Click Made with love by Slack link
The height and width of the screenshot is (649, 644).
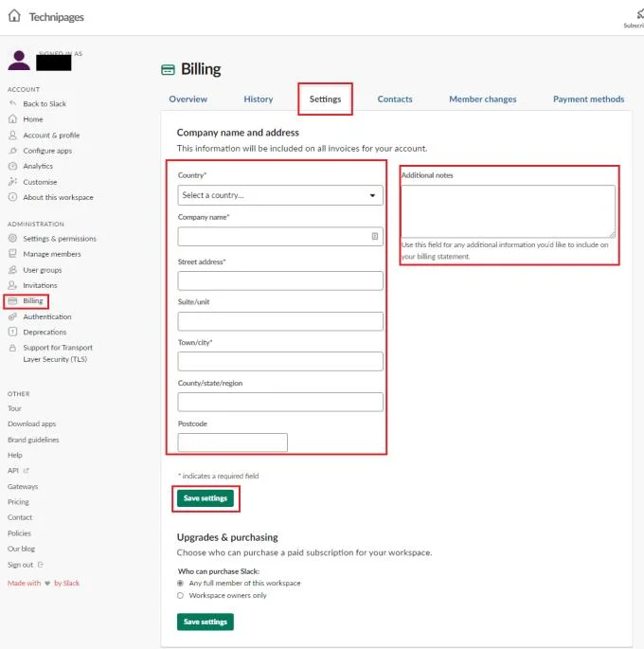(44, 584)
